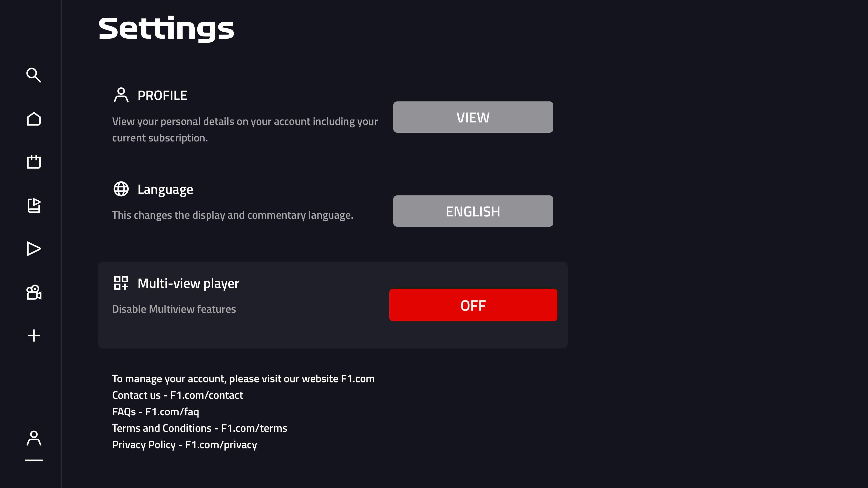Open the movie camera sidebar icon
Viewport: 868px width, 488px height.
click(34, 292)
